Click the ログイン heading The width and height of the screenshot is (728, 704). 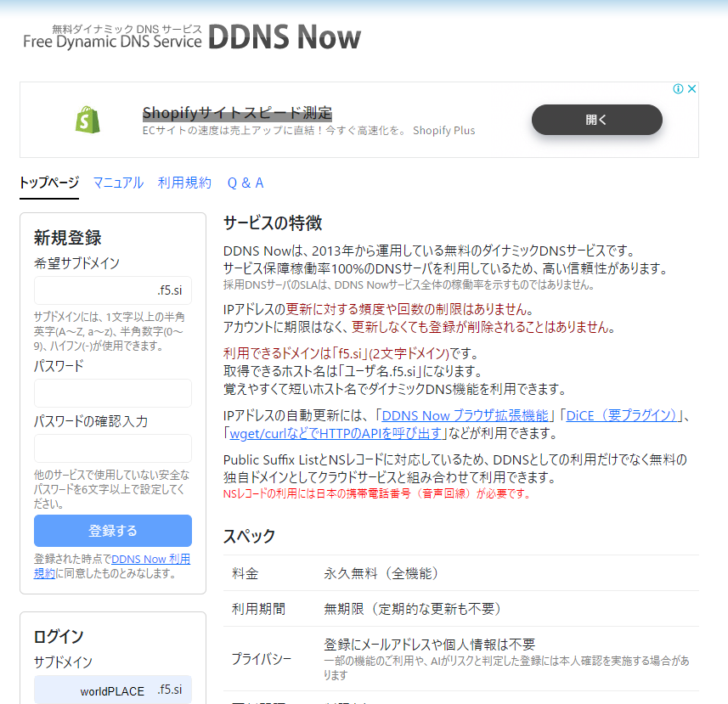pyautogui.click(x=59, y=636)
